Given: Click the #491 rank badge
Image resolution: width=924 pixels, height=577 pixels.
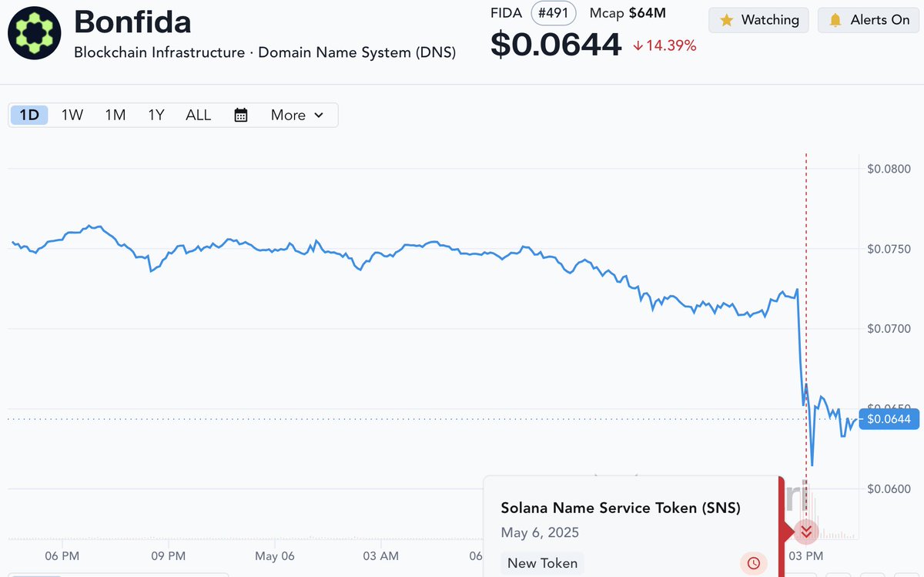Looking at the screenshot, I should pos(554,13).
